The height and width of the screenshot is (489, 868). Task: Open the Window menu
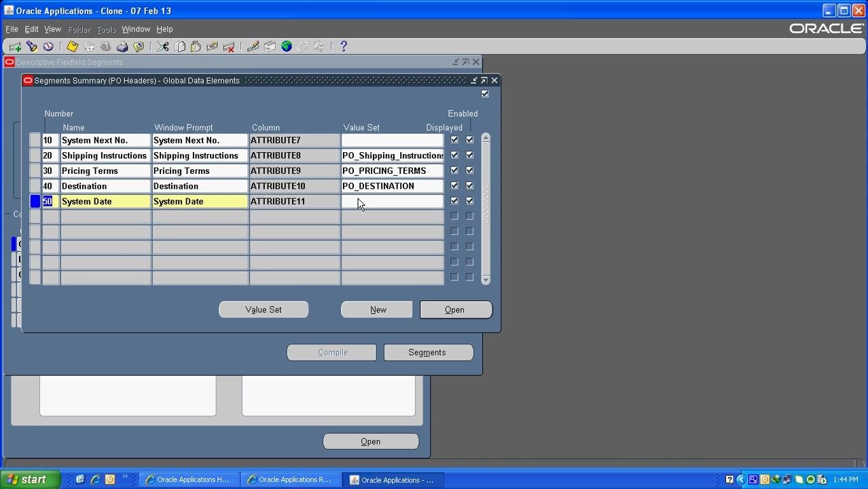tap(136, 29)
